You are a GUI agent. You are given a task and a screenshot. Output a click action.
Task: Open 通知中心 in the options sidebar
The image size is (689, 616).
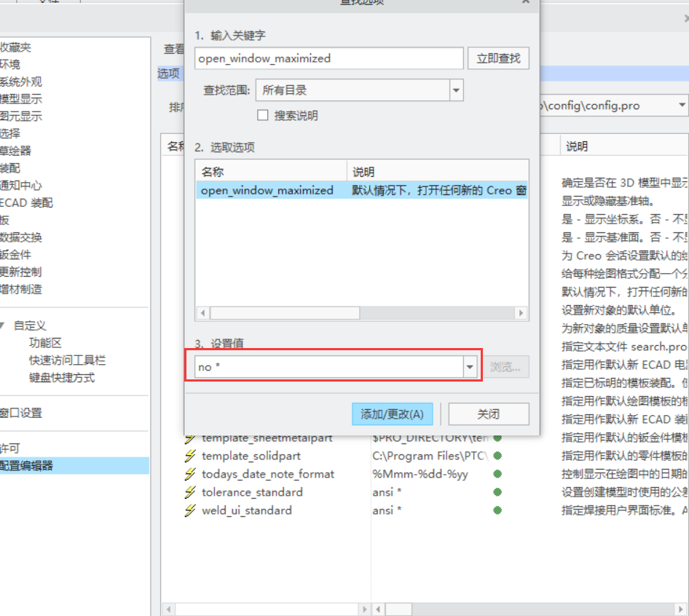tap(21, 185)
